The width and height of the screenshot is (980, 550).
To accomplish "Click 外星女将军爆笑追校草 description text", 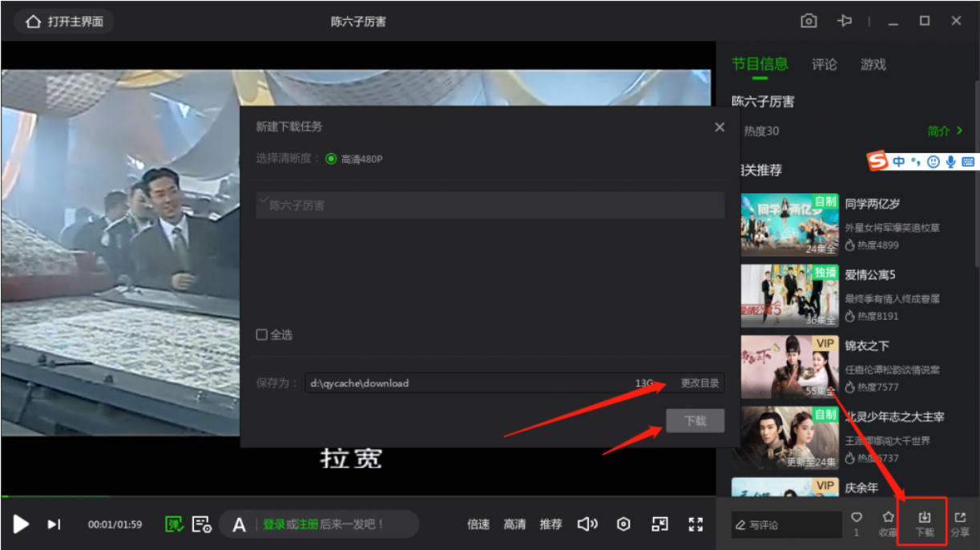I will pos(892,228).
